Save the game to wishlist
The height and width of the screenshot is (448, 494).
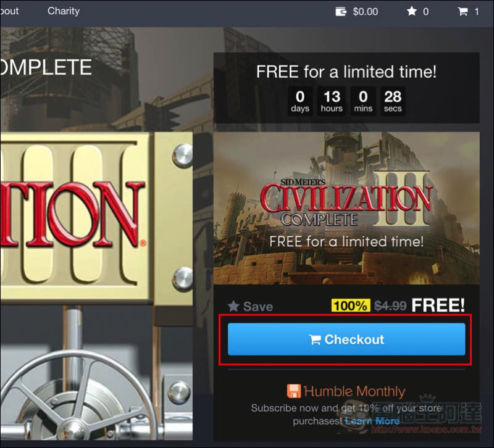(251, 306)
